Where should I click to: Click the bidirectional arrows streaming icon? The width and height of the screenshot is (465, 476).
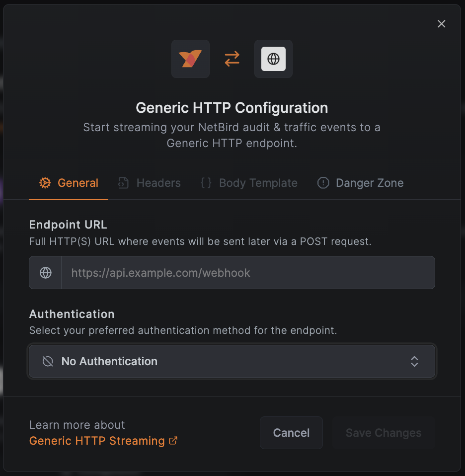point(232,59)
